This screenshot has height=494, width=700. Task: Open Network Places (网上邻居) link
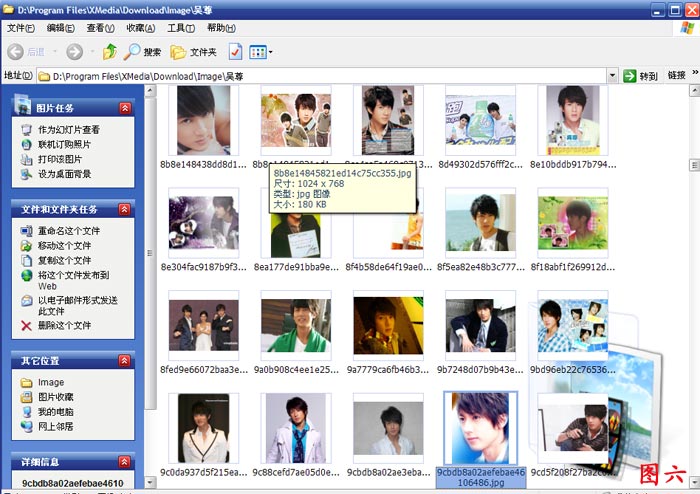tap(55, 426)
